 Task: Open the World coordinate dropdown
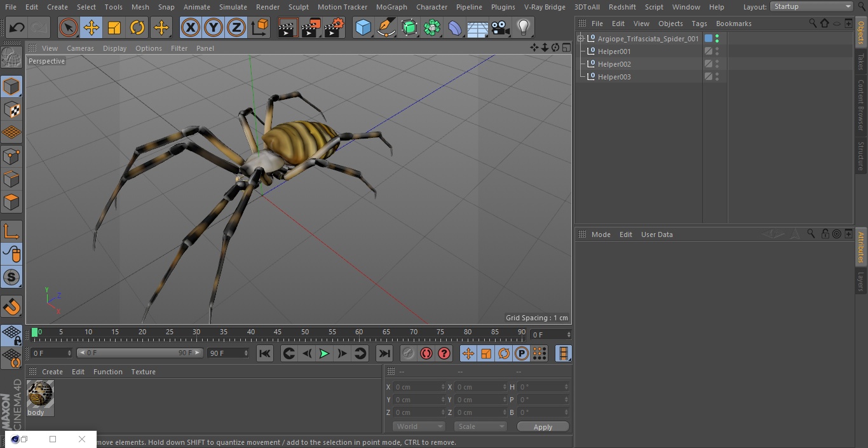419,426
